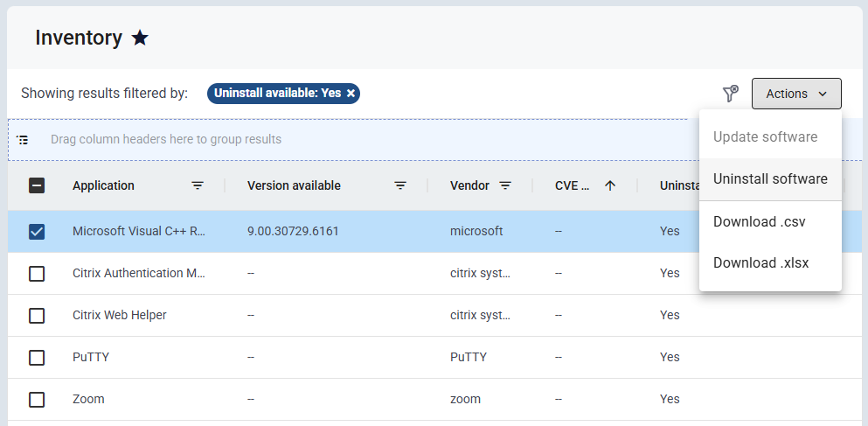The height and width of the screenshot is (426, 868).
Task: Click the PuTTY vendor cell
Action: [x=469, y=357]
